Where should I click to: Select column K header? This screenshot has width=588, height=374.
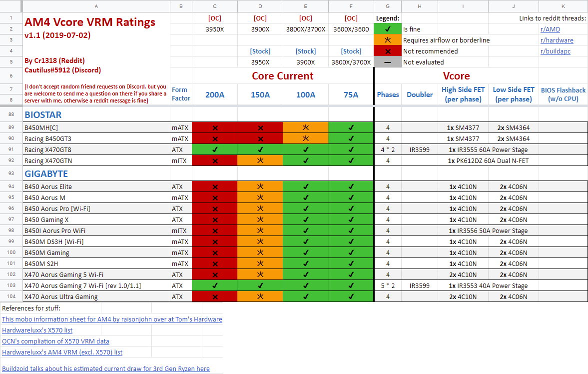(563, 6)
